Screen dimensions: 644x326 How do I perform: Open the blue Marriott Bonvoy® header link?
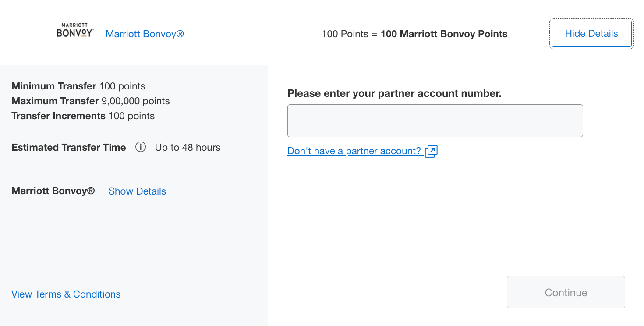[145, 34]
